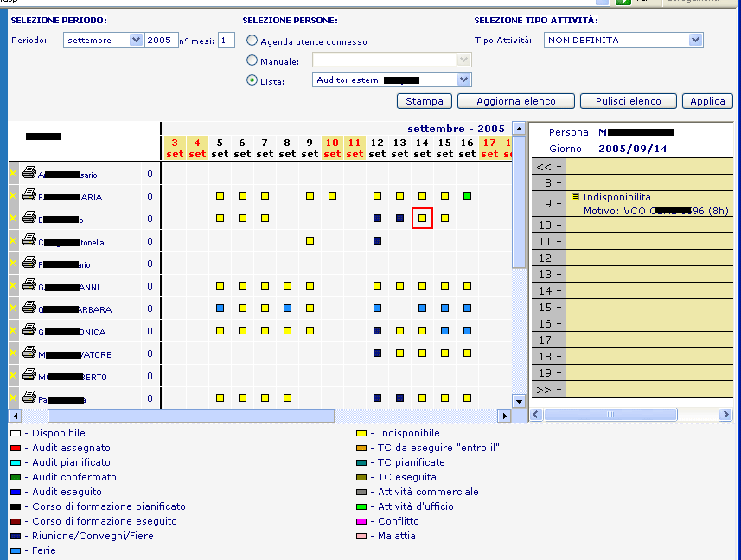Click the printer icon in the 'sario' row
The image size is (741, 560).
pyautogui.click(x=29, y=173)
